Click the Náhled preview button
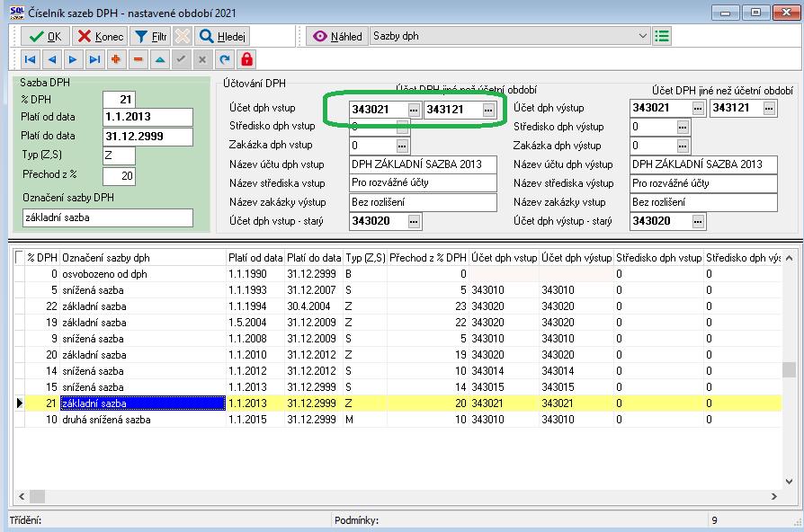 click(x=337, y=36)
